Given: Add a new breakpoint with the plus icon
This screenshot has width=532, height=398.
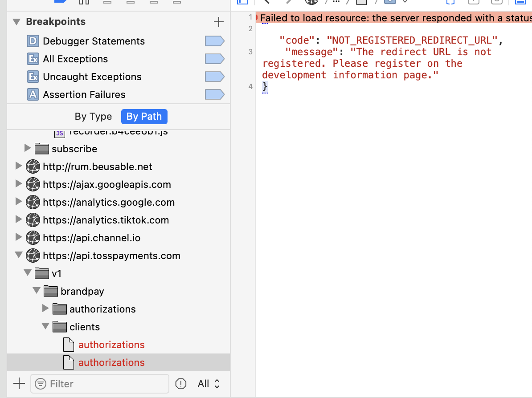Looking at the screenshot, I should point(218,22).
